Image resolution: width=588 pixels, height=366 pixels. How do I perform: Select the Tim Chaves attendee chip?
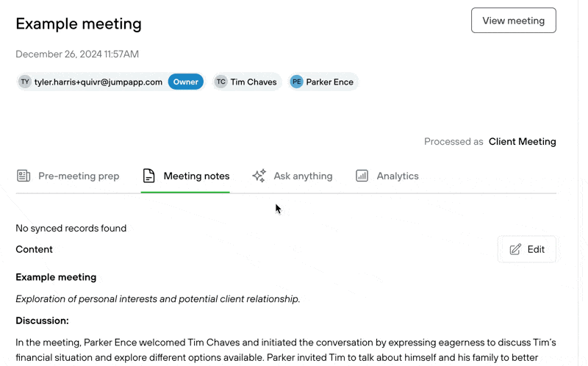pyautogui.click(x=248, y=82)
